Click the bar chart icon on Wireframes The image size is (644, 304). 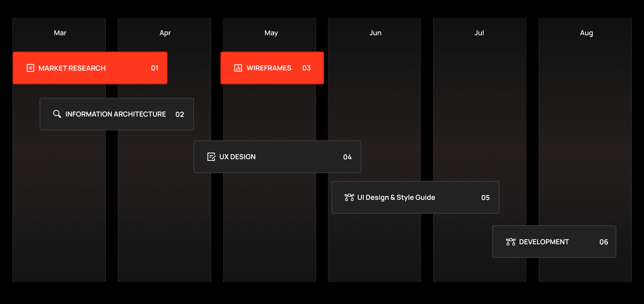pyautogui.click(x=238, y=68)
